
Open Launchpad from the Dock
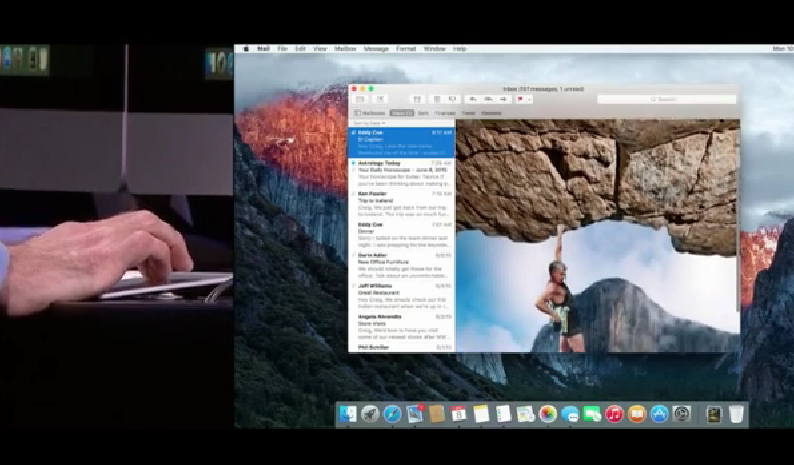(x=370, y=414)
